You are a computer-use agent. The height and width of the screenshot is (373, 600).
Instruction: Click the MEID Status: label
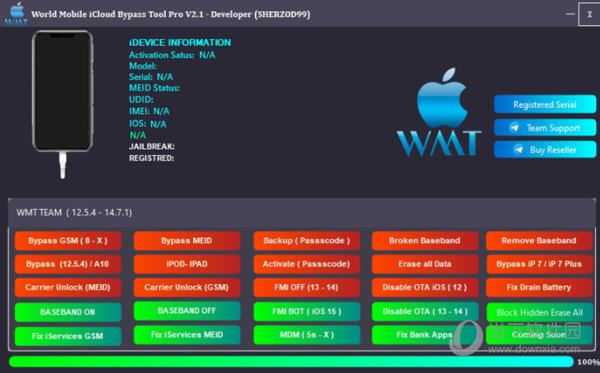click(154, 88)
